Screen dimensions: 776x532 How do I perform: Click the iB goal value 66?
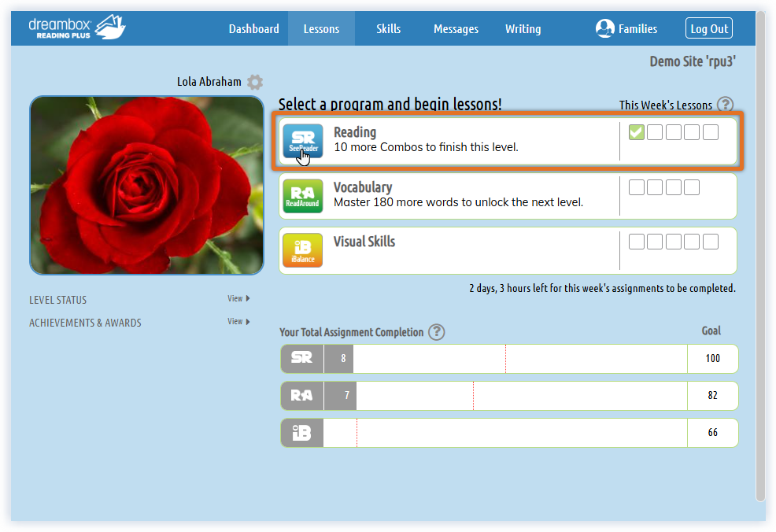point(713,433)
